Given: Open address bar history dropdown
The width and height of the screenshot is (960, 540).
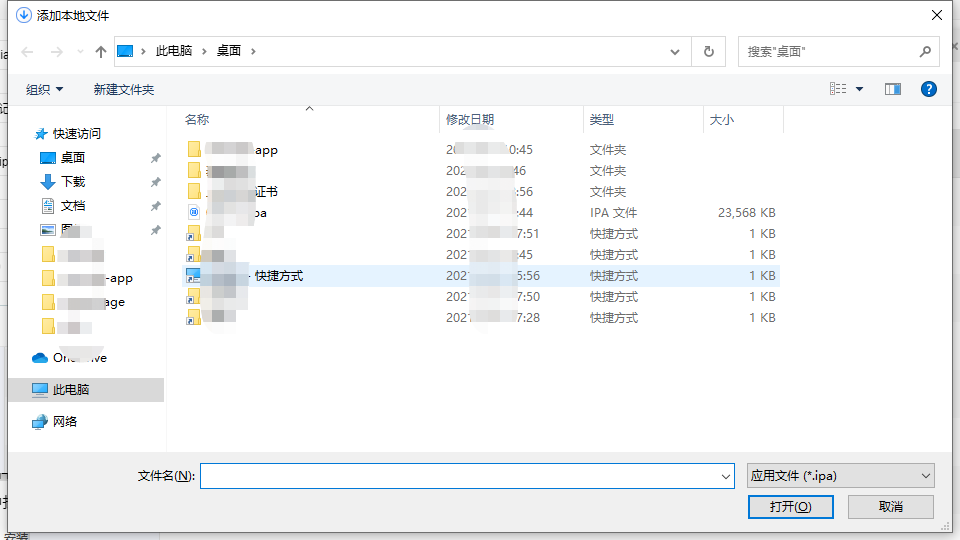Looking at the screenshot, I should (x=675, y=51).
